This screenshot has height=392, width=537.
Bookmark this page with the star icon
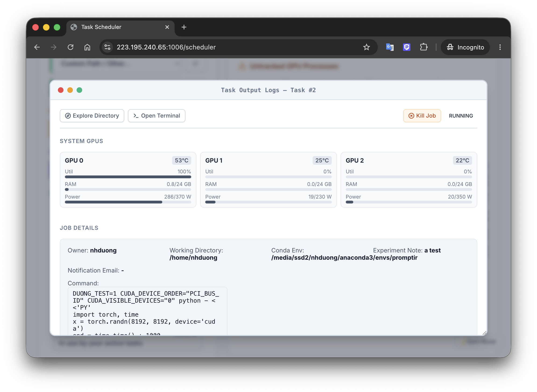tap(366, 47)
